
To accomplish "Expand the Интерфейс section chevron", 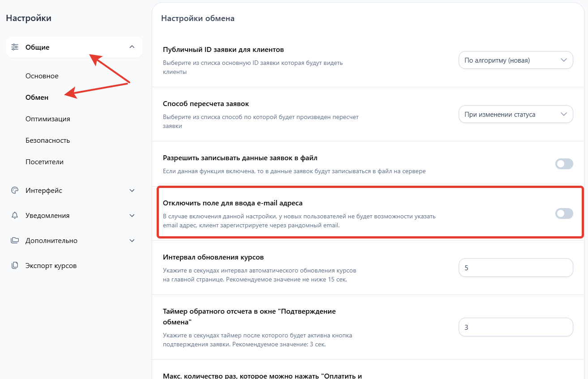I will pyautogui.click(x=132, y=190).
